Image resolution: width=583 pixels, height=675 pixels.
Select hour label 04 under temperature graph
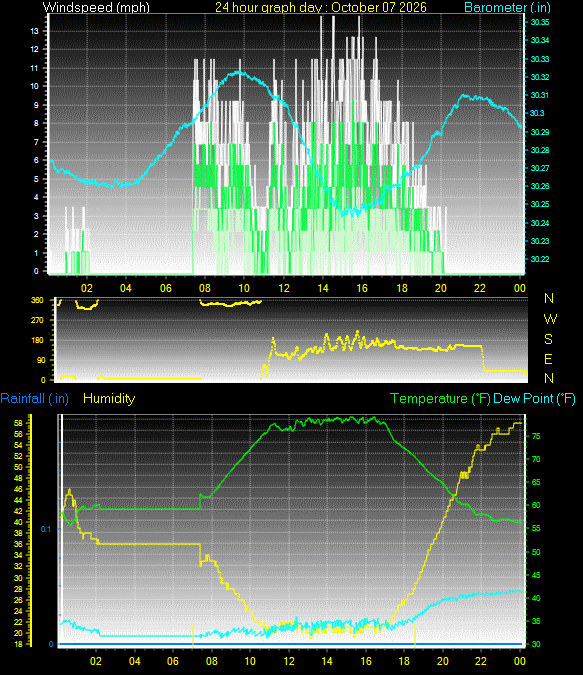point(135,661)
